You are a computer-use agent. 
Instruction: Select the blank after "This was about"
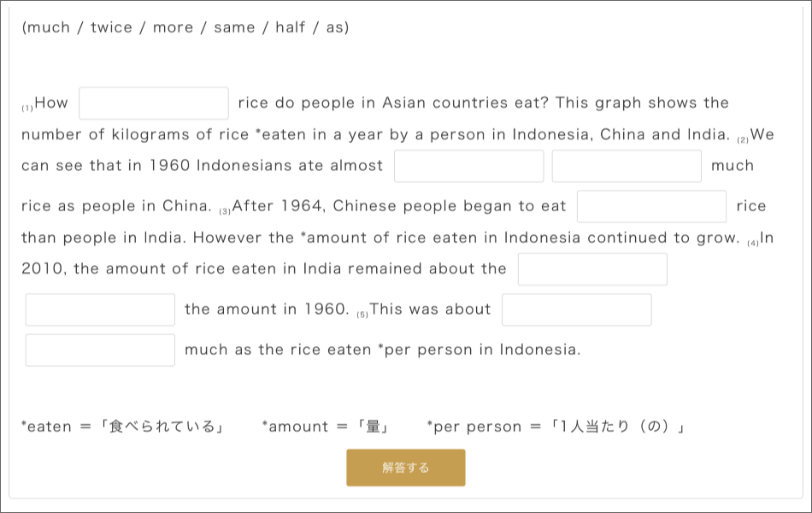coord(576,310)
